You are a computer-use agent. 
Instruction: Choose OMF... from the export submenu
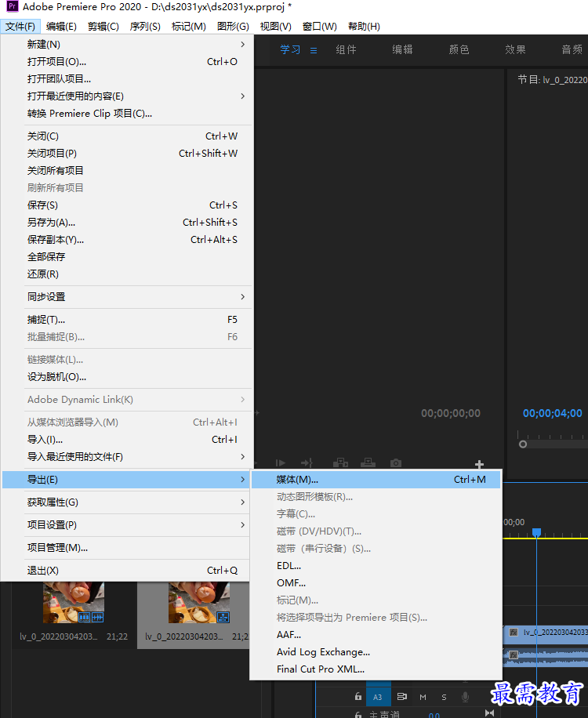(x=376, y=583)
